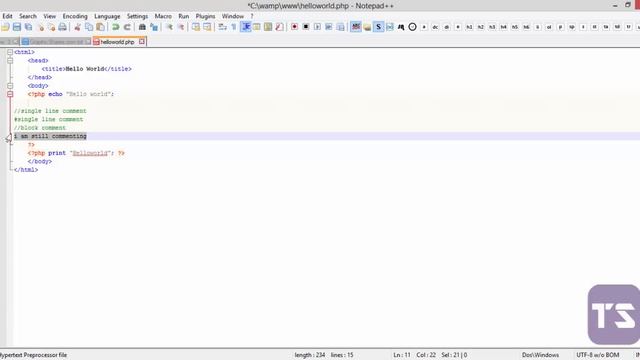Open Find with the binoculars toolbar icon
640x360 pixels.
pos(142,27)
